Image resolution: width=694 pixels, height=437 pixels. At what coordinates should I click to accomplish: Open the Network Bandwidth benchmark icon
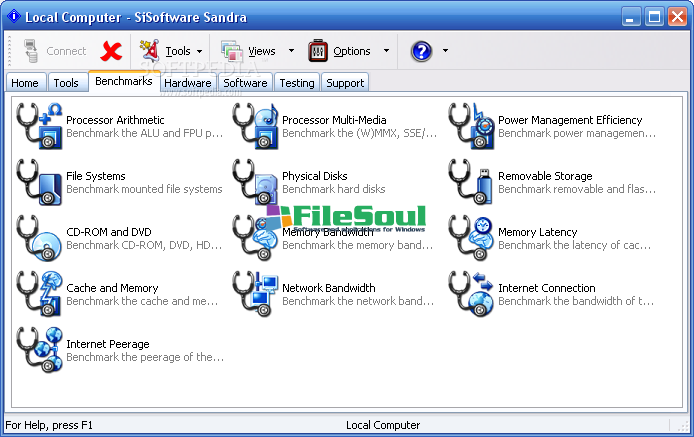(256, 294)
